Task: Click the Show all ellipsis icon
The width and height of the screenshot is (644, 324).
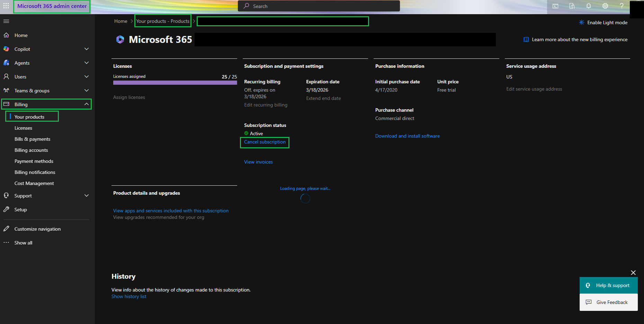Action: tap(6, 242)
